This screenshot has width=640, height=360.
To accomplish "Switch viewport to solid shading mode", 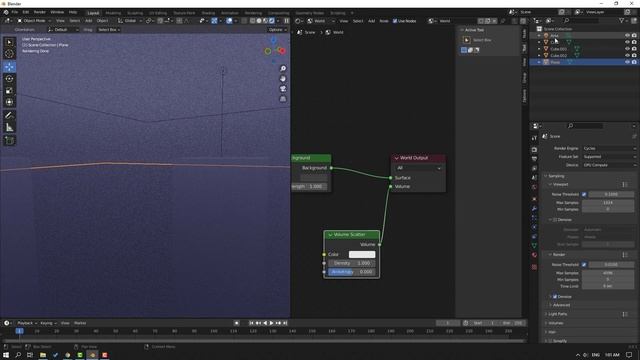I will 259,21.
